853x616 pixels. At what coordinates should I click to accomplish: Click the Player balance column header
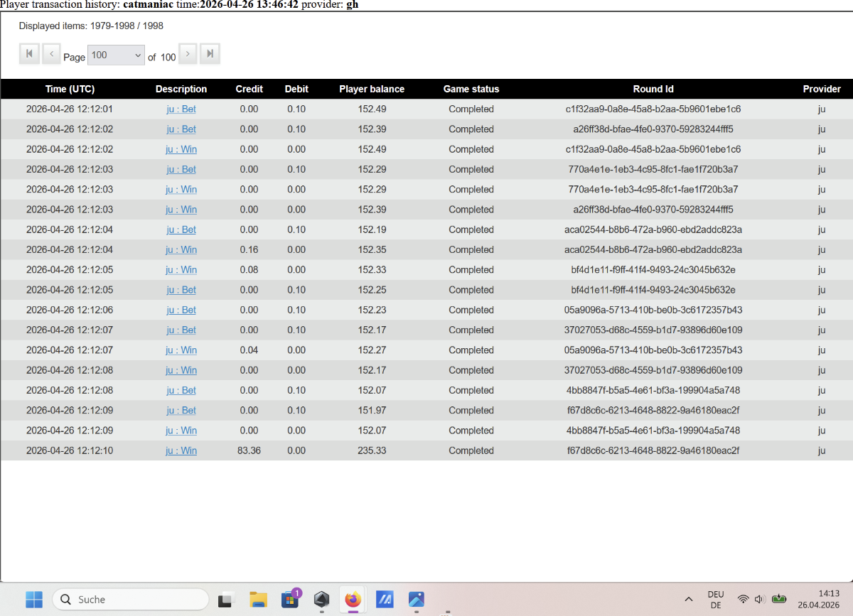tap(371, 89)
